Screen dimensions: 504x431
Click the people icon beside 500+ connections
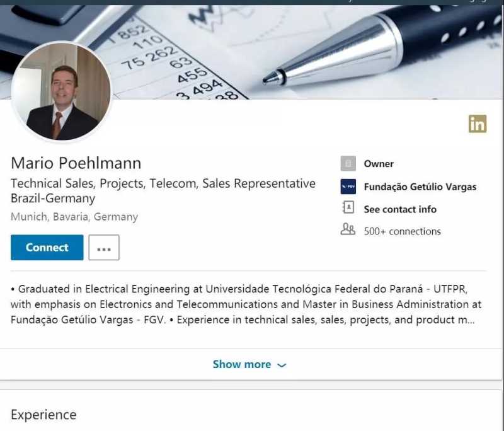[347, 231]
